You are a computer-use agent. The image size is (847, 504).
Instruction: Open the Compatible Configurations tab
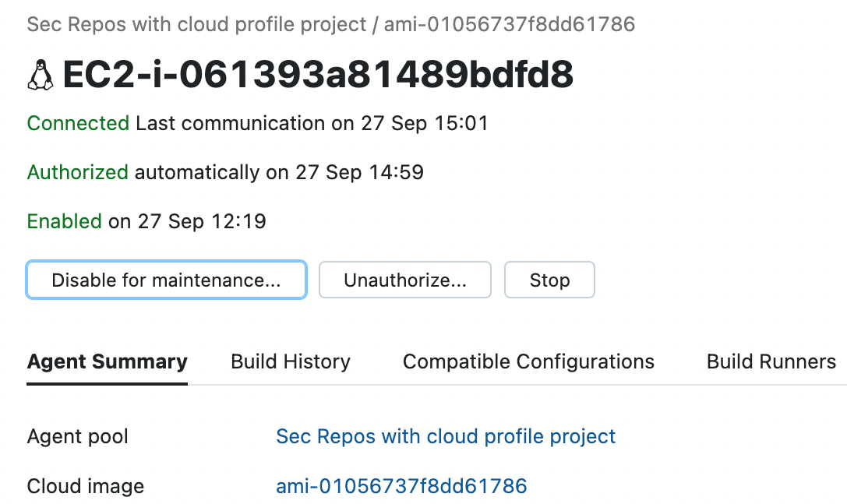[528, 361]
